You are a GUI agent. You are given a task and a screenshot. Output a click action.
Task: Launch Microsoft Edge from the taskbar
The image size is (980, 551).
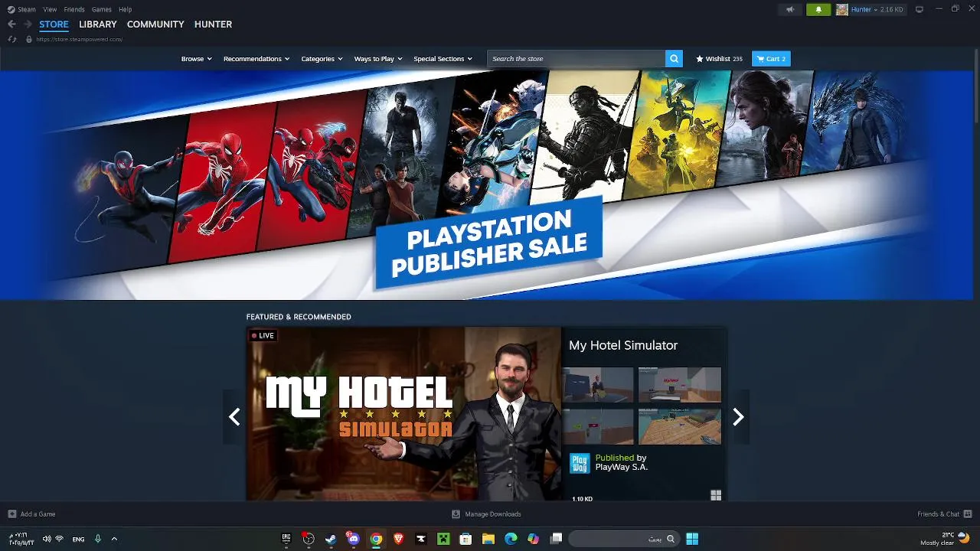click(x=511, y=539)
